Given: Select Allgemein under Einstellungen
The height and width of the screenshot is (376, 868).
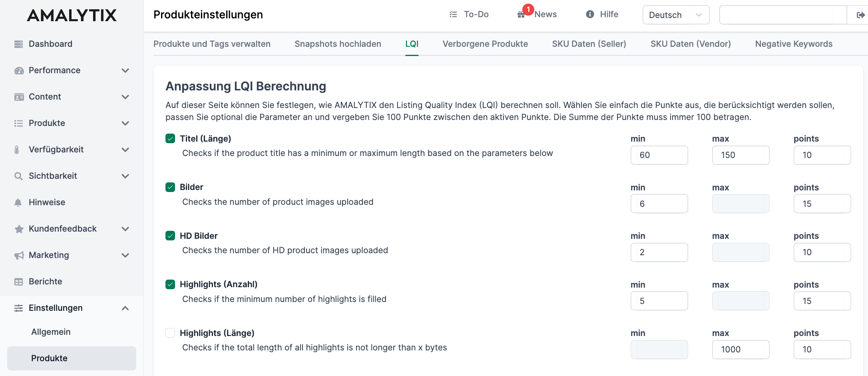Looking at the screenshot, I should 51,332.
